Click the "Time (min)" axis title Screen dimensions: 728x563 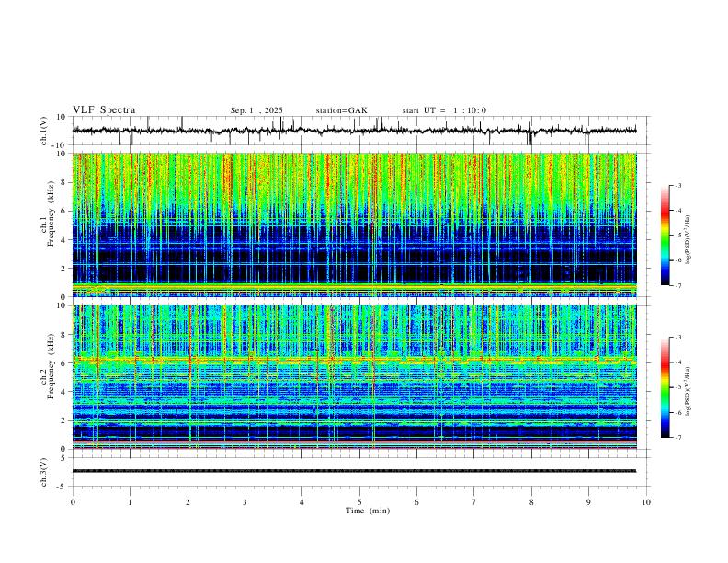[x=368, y=511]
